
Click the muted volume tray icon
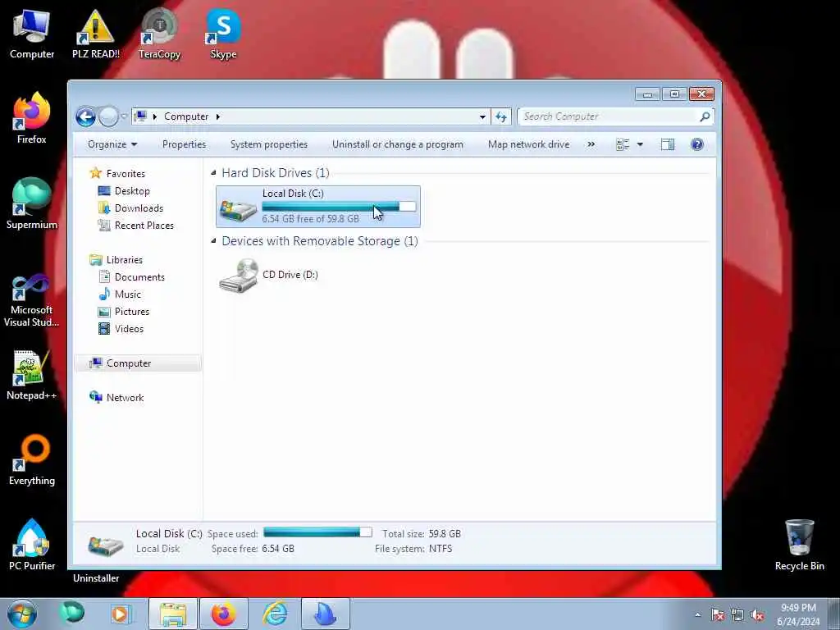[757, 614]
